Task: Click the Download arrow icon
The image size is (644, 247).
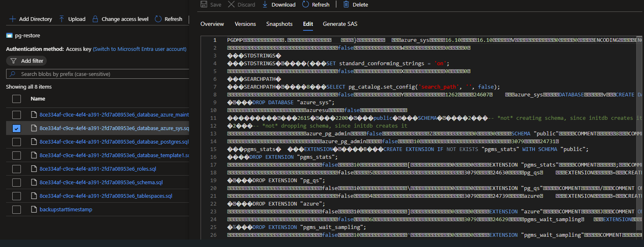Action: [265, 4]
